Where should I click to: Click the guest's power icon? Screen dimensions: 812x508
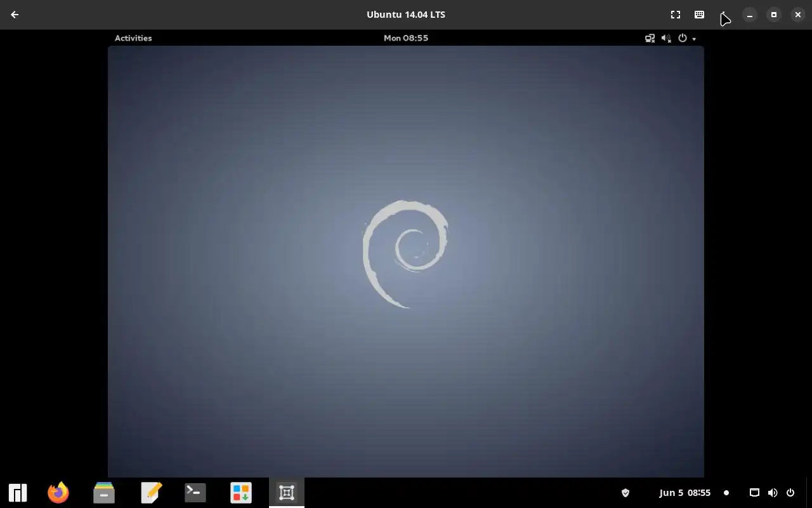[x=683, y=38]
